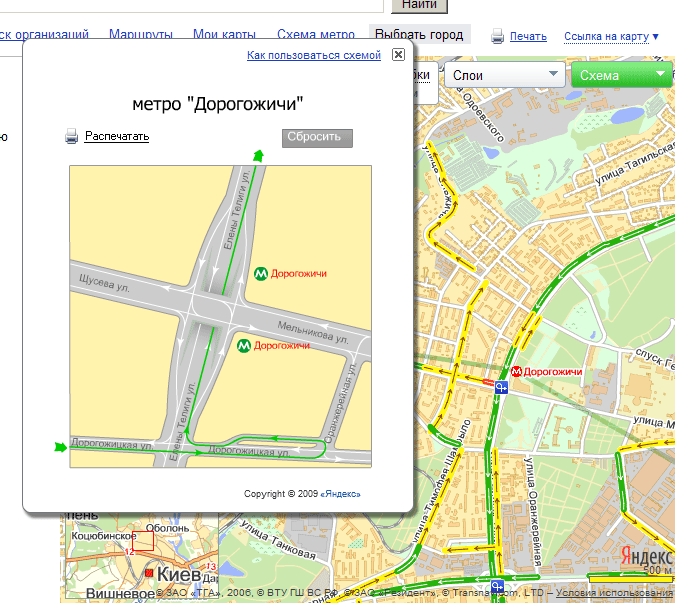675x603 pixels.
Task: Click the printer icon beside Распечатать
Action: tap(72, 137)
